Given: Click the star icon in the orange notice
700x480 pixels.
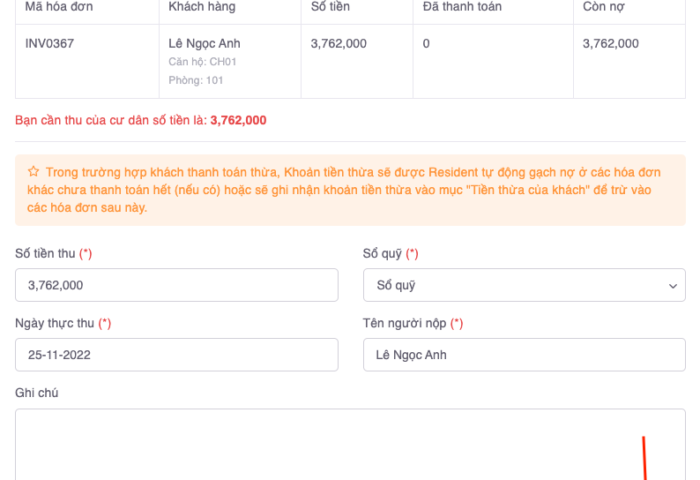Looking at the screenshot, I should 33,171.
